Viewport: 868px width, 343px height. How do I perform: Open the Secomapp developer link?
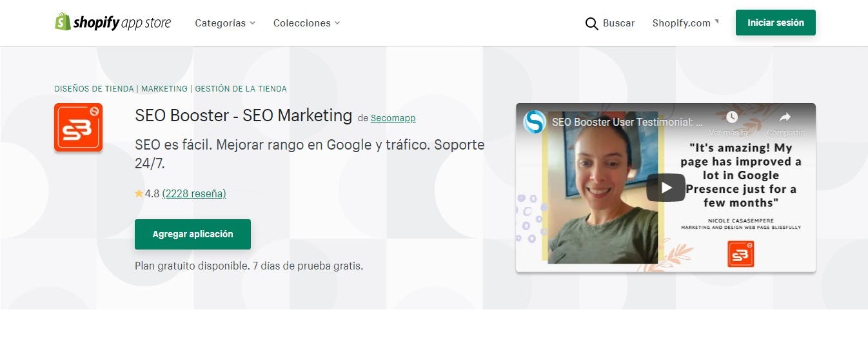tap(393, 118)
